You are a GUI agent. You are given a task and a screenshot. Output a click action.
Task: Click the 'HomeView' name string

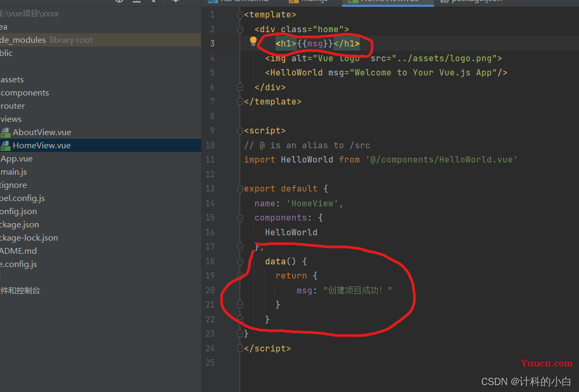pyautogui.click(x=312, y=203)
